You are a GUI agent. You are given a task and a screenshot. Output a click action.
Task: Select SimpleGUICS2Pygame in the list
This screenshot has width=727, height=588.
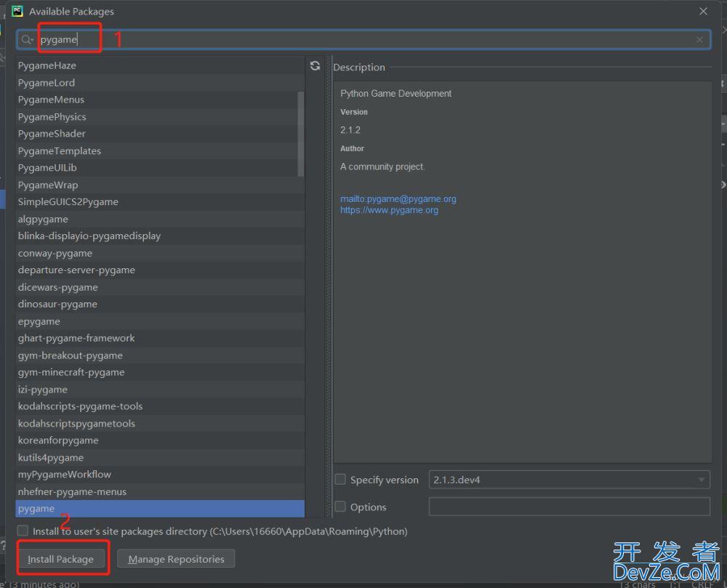[160, 201]
